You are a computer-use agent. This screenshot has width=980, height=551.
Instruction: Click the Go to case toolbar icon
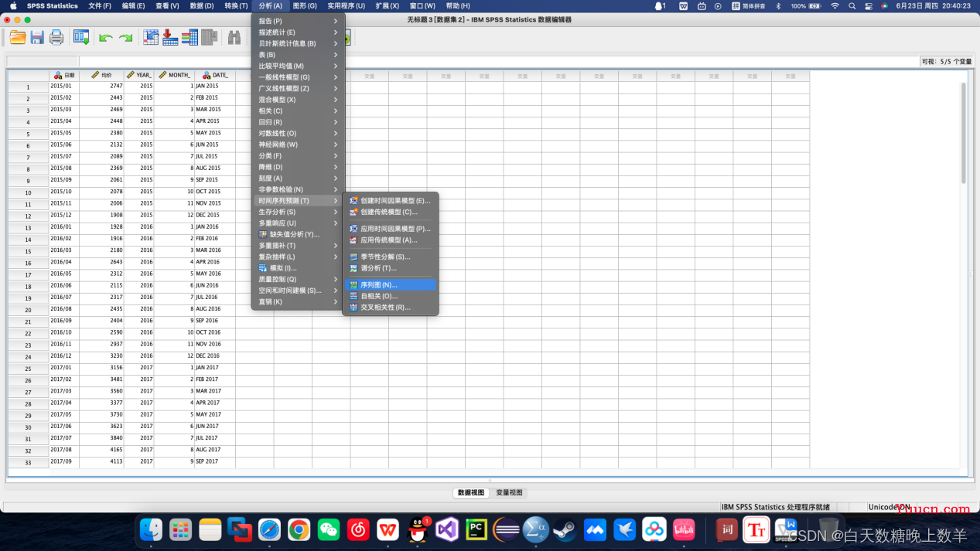pos(151,37)
